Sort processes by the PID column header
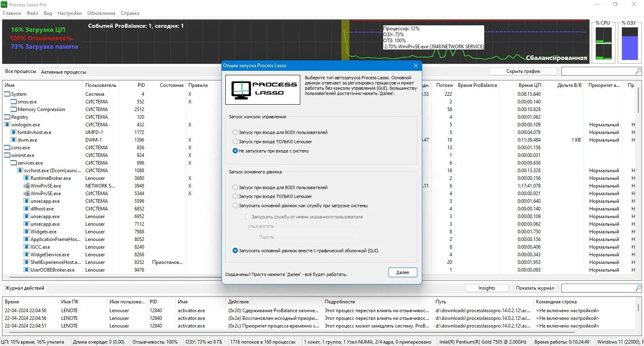 click(x=133, y=85)
